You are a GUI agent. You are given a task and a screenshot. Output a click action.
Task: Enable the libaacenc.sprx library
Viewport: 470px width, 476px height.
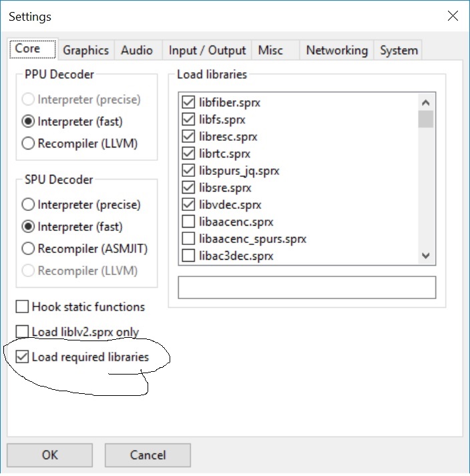188,222
